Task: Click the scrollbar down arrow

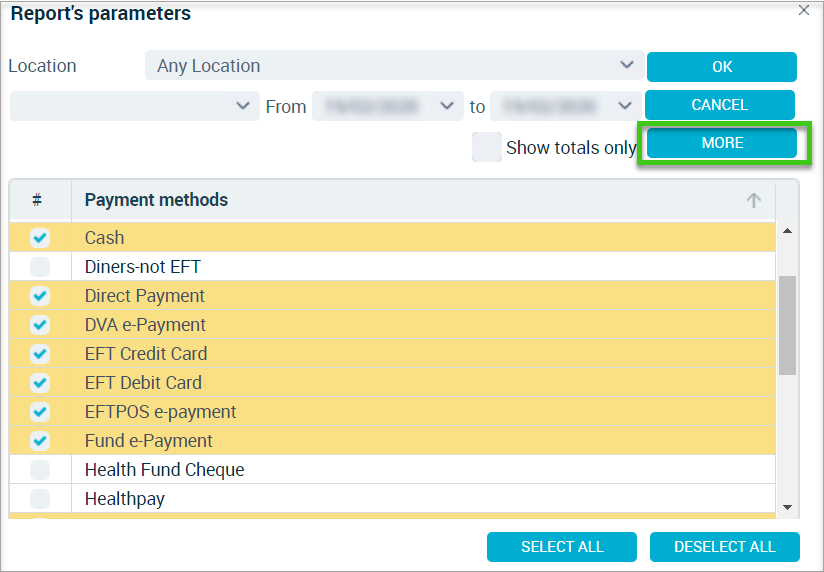Action: click(787, 507)
